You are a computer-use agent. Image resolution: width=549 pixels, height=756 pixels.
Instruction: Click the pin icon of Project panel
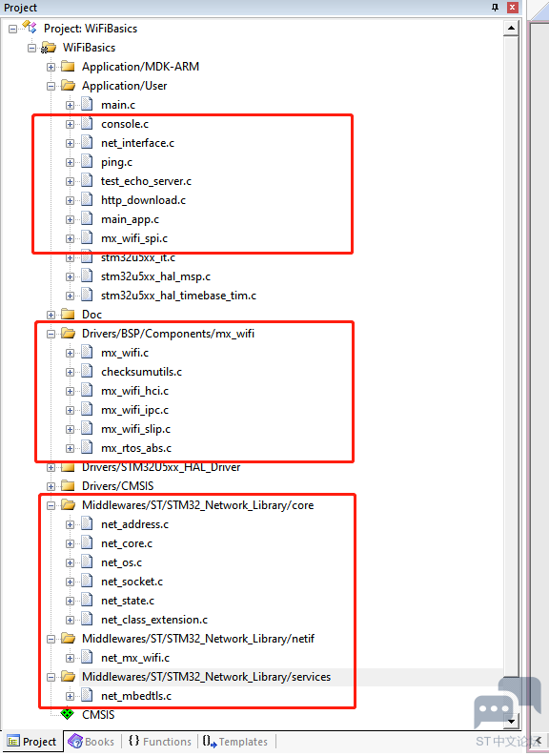[495, 8]
